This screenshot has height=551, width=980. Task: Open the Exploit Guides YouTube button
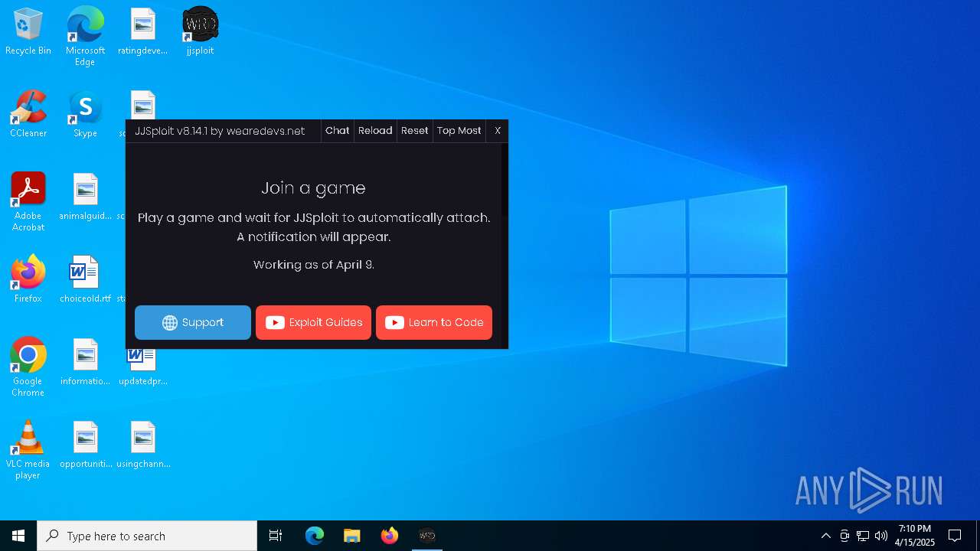pos(314,322)
